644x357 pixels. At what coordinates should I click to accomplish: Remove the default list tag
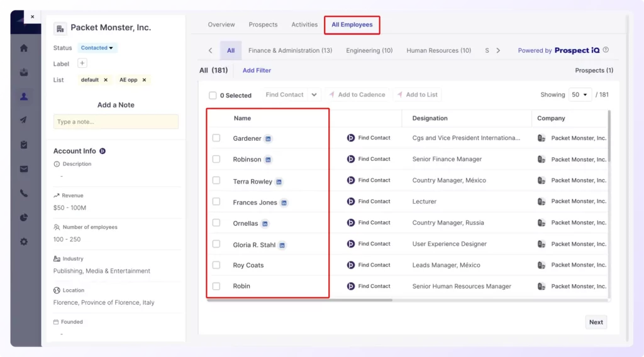click(x=106, y=80)
